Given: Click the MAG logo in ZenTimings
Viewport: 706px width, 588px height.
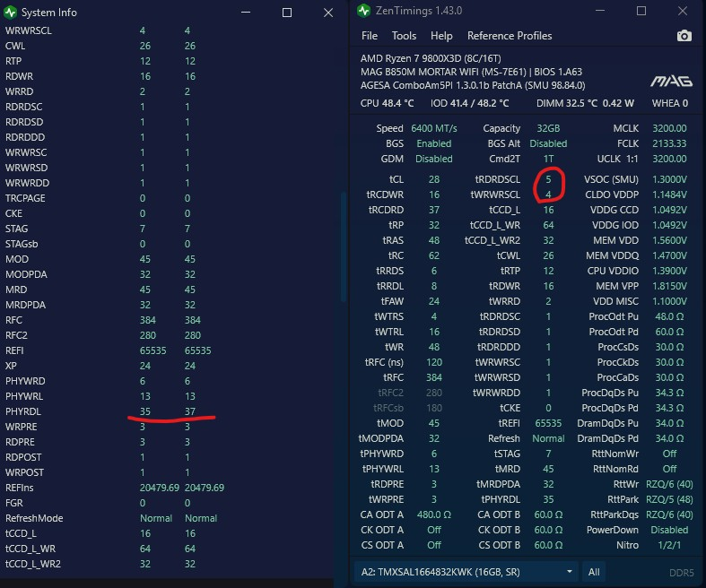Looking at the screenshot, I should pos(671,81).
